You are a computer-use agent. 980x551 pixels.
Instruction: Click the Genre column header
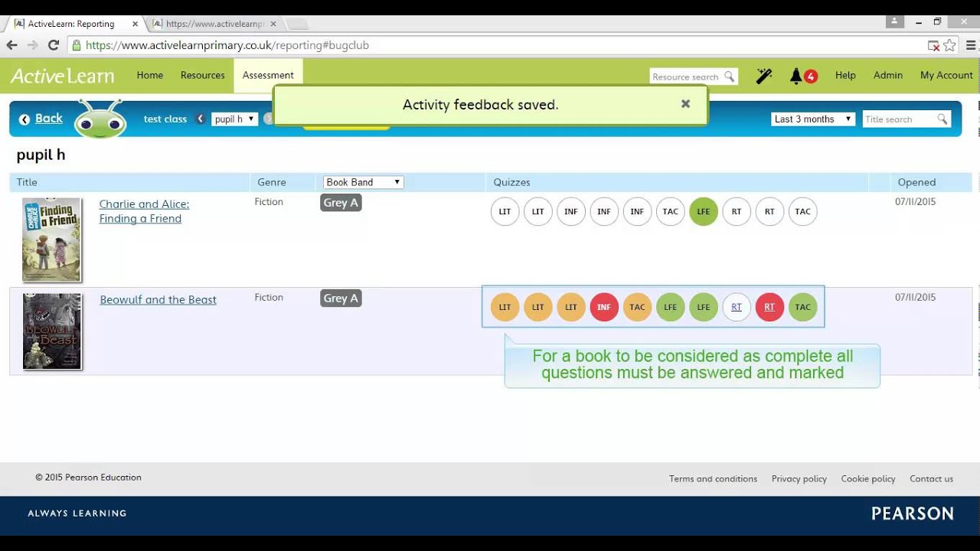coord(272,182)
